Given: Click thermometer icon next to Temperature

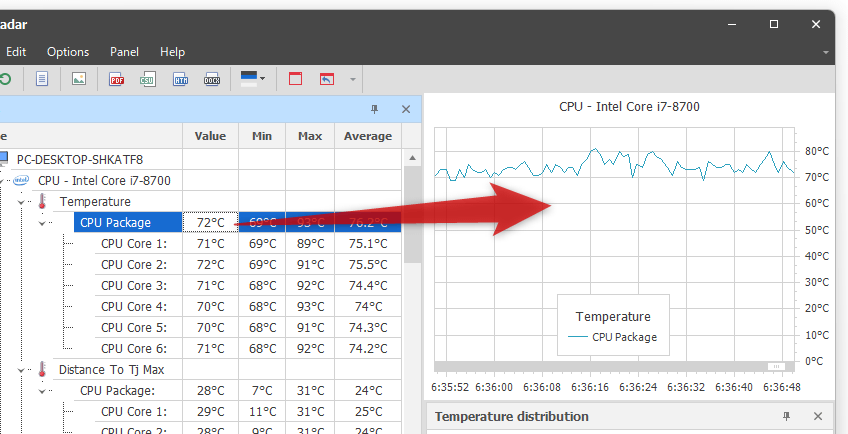Looking at the screenshot, I should [x=42, y=201].
